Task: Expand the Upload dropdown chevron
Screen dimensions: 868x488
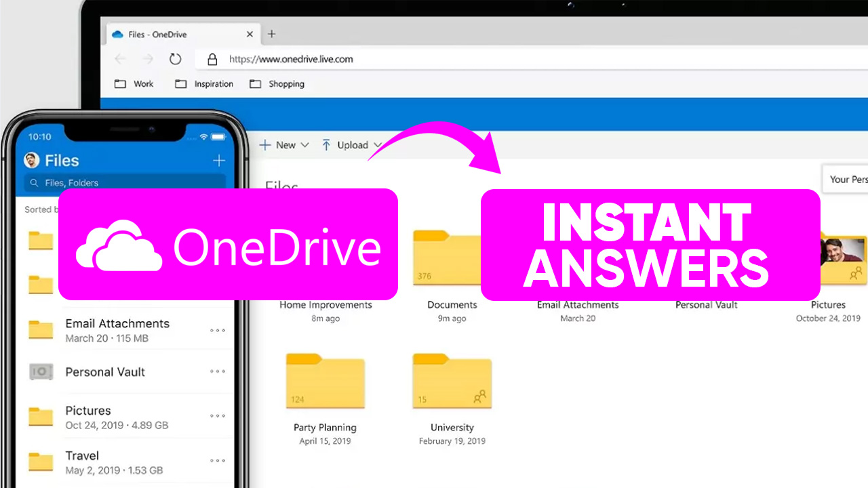Action: 378,144
